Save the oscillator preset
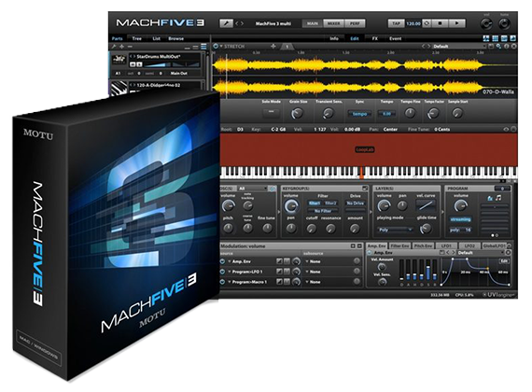Image resolution: width=532 pixels, height=392 pixels. click(491, 46)
